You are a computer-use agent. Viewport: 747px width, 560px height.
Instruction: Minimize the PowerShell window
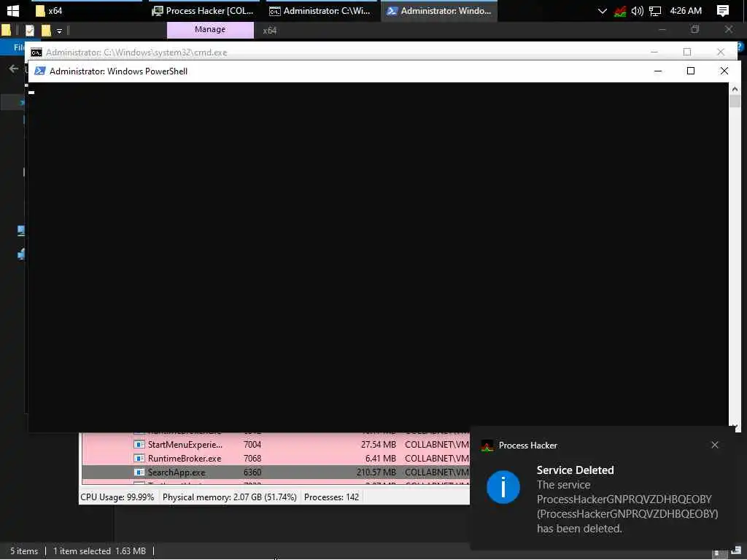tap(658, 71)
